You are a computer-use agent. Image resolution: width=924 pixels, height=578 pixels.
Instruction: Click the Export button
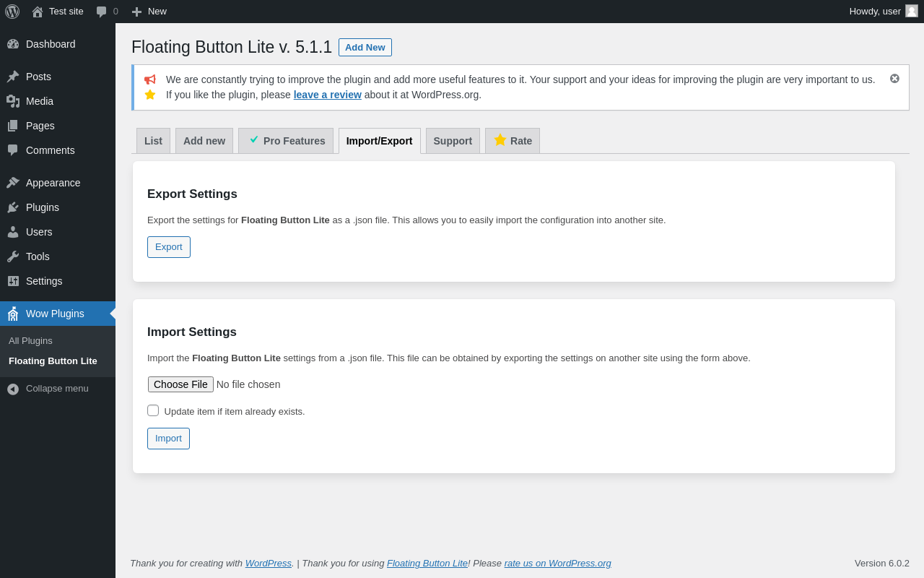(x=169, y=247)
